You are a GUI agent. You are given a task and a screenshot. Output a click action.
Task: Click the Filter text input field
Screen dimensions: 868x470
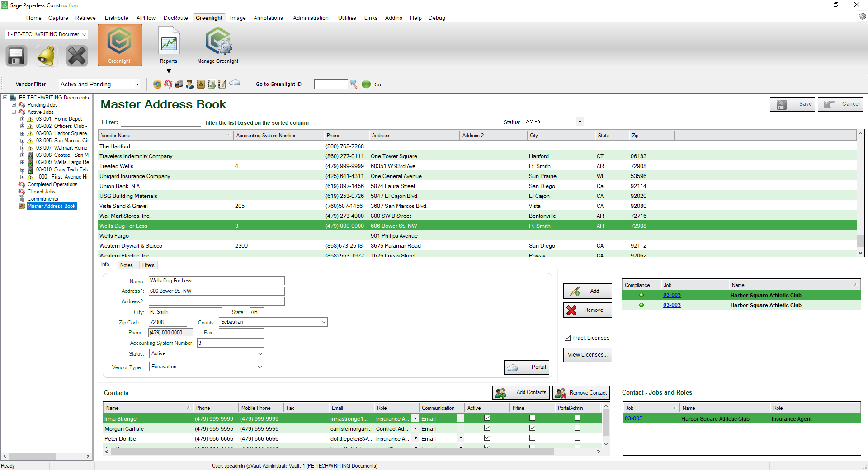161,122
